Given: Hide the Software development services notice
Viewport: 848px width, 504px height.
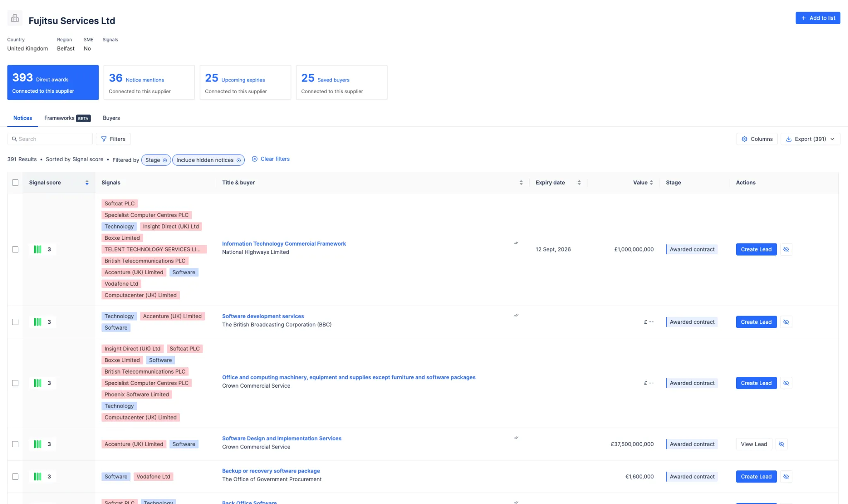Looking at the screenshot, I should click(786, 322).
